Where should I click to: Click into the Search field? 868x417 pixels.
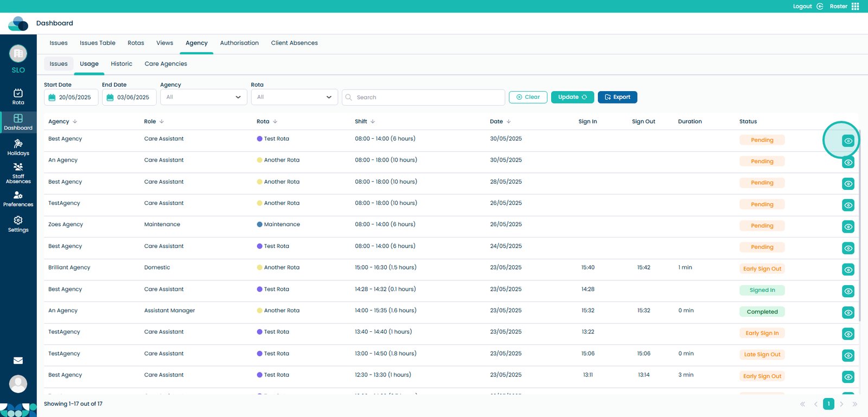[x=429, y=97]
